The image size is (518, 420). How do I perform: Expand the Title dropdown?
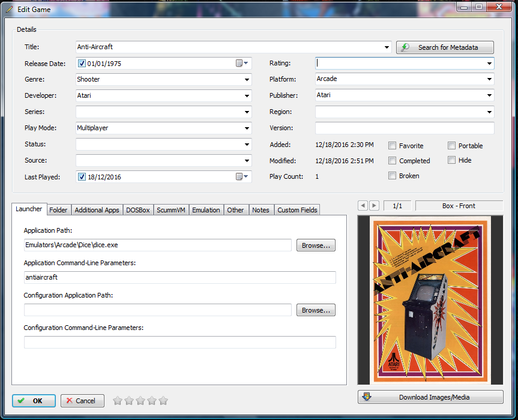click(x=387, y=47)
